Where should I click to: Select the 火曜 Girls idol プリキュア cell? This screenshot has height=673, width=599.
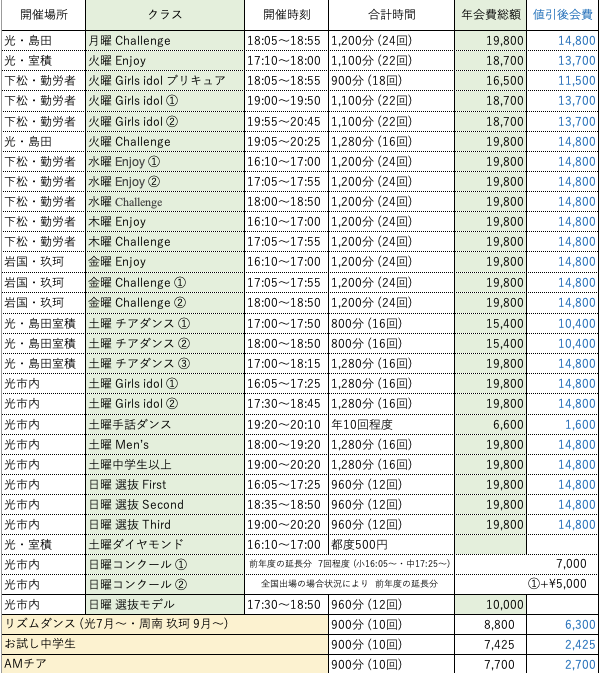[x=165, y=81]
